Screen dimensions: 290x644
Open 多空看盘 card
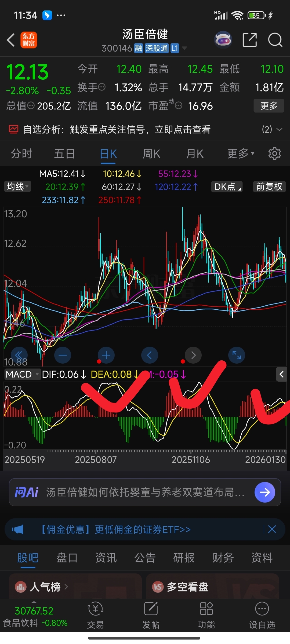pyautogui.click(x=212, y=586)
